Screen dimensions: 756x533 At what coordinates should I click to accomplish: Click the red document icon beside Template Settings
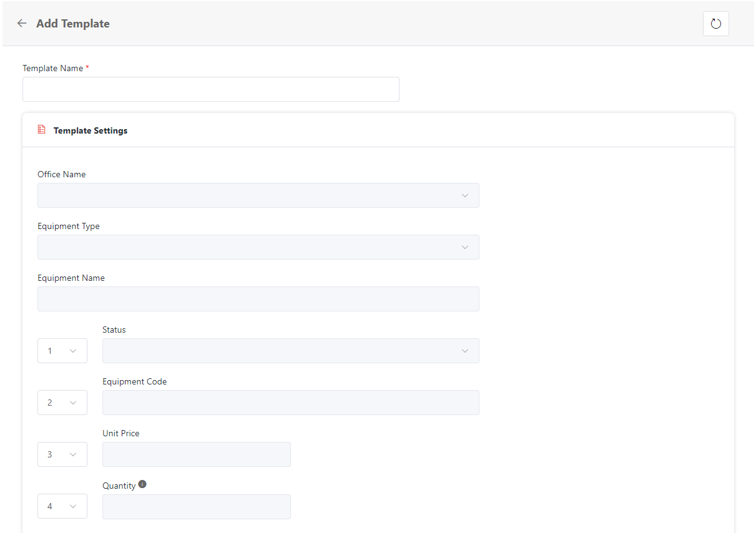[41, 129]
